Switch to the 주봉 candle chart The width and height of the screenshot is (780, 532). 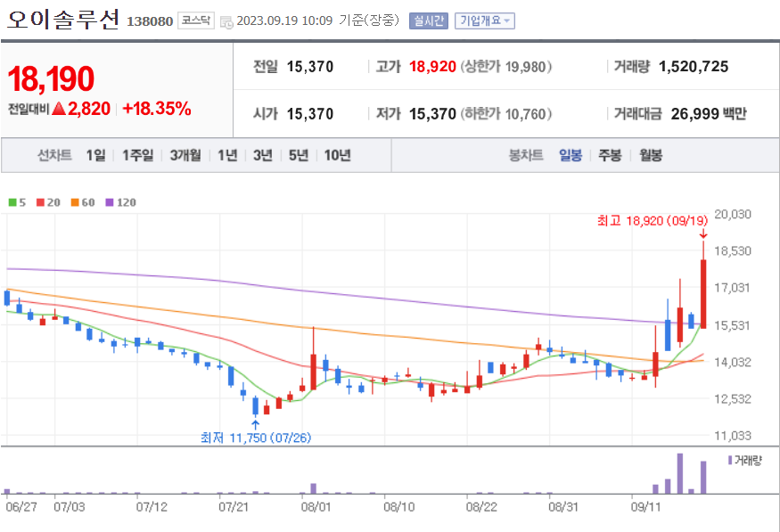[x=610, y=155]
